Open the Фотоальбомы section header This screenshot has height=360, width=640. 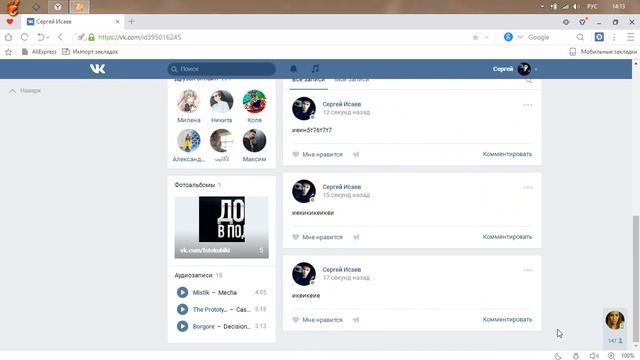point(198,185)
